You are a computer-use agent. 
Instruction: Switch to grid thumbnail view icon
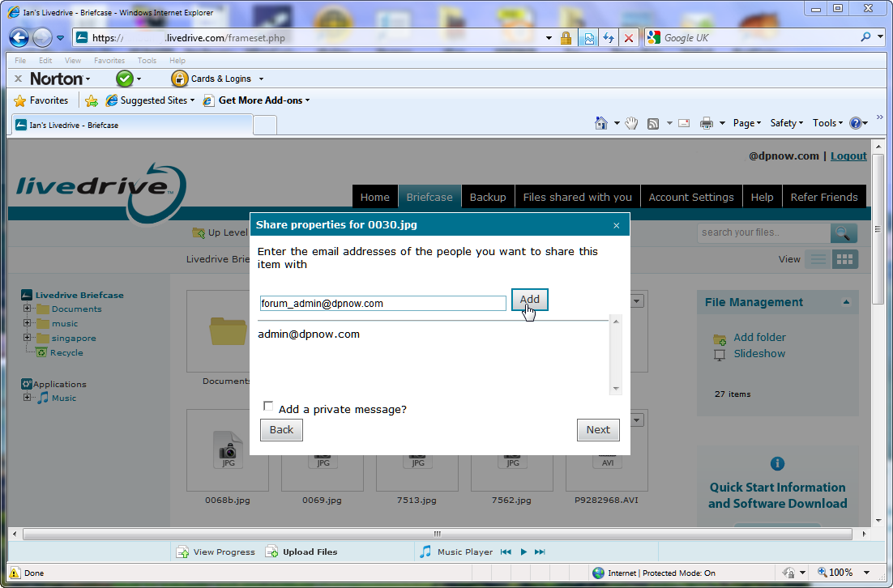[845, 259]
